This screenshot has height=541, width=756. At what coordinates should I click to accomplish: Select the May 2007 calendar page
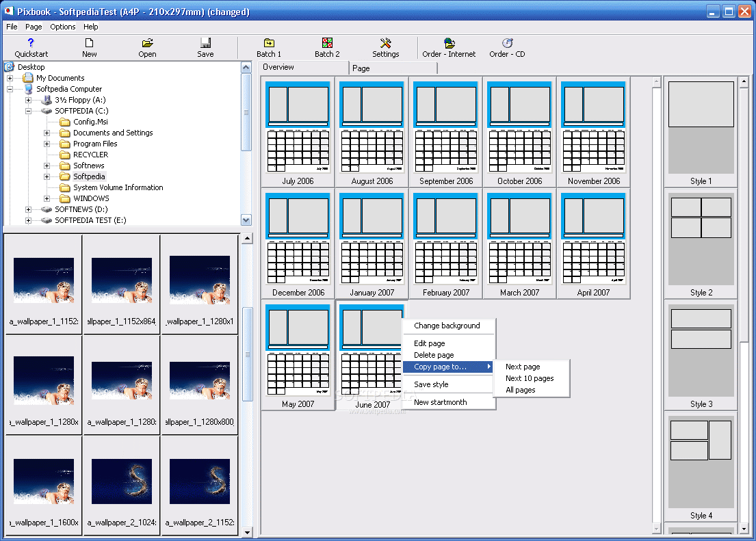[298, 356]
